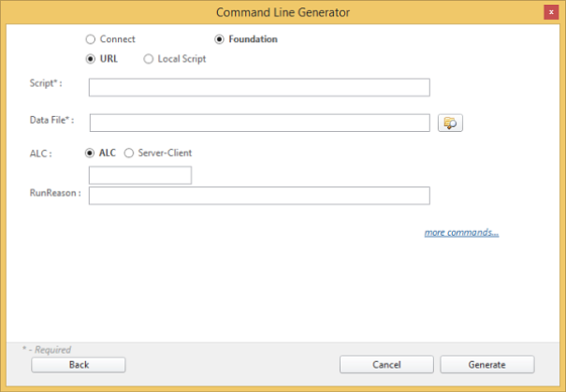Viewport: 566px width, 392px height.
Task: Close the Command Line Generator window
Action: click(x=551, y=11)
